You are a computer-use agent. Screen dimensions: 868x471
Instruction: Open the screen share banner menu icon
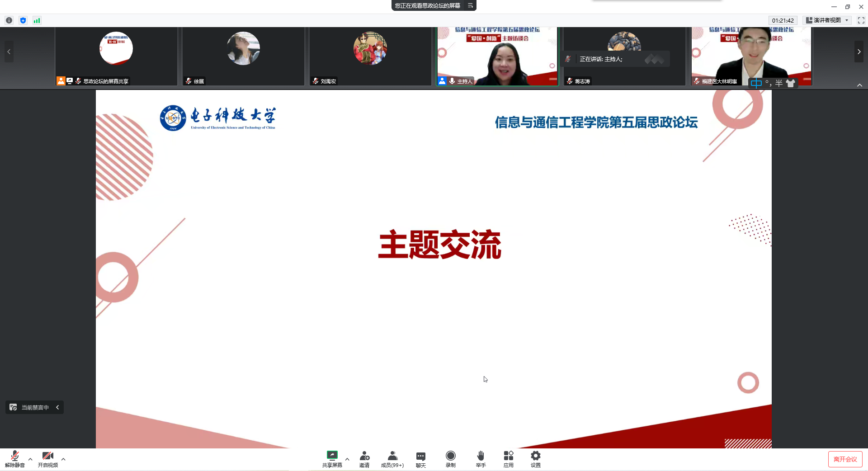pyautogui.click(x=470, y=5)
